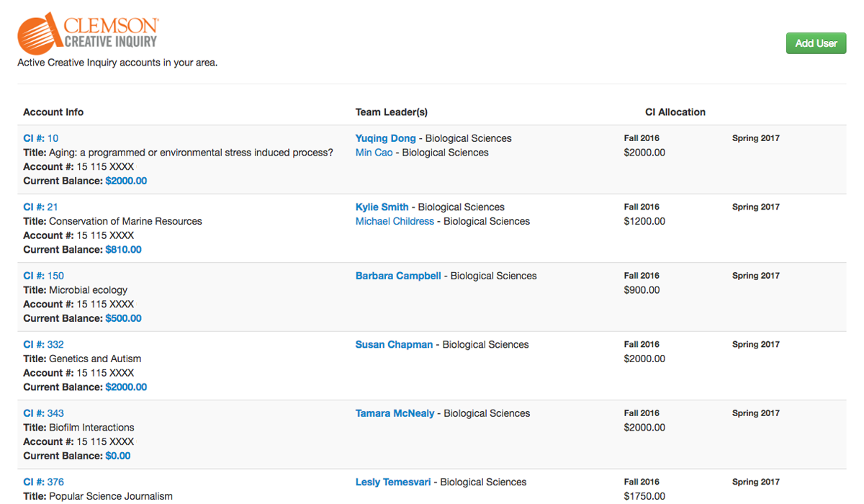Select team leader Michael Childress
Image resolution: width=864 pixels, height=504 pixels.
tap(395, 221)
